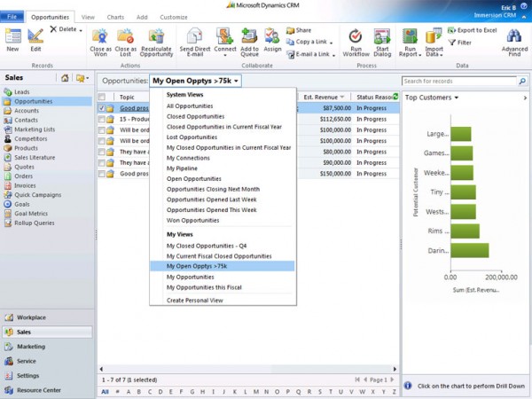Check the $80,000.00 row checkbox
Screen dimensions: 532x399
tap(102, 152)
